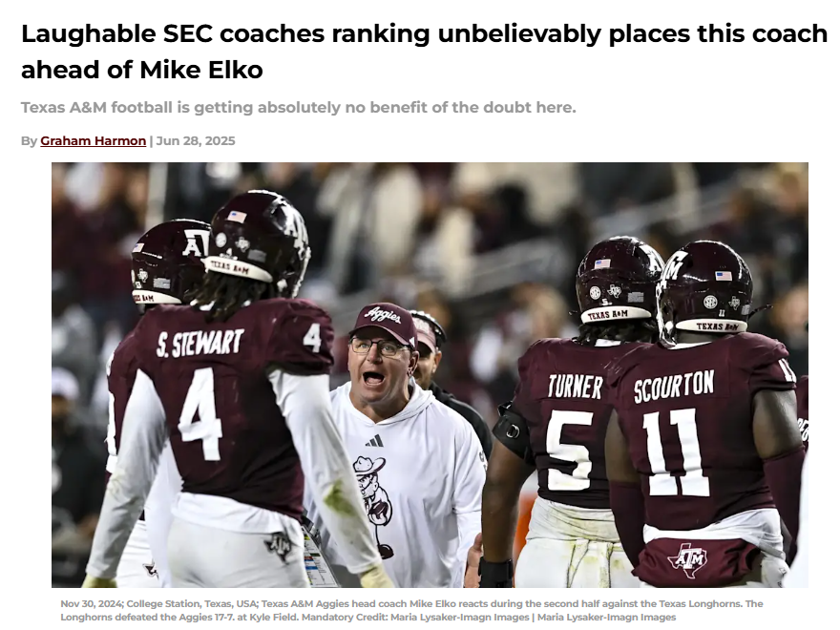Click the SEC sticker on Scourton's helmet
The height and width of the screenshot is (630, 840).
pyautogui.click(x=710, y=303)
